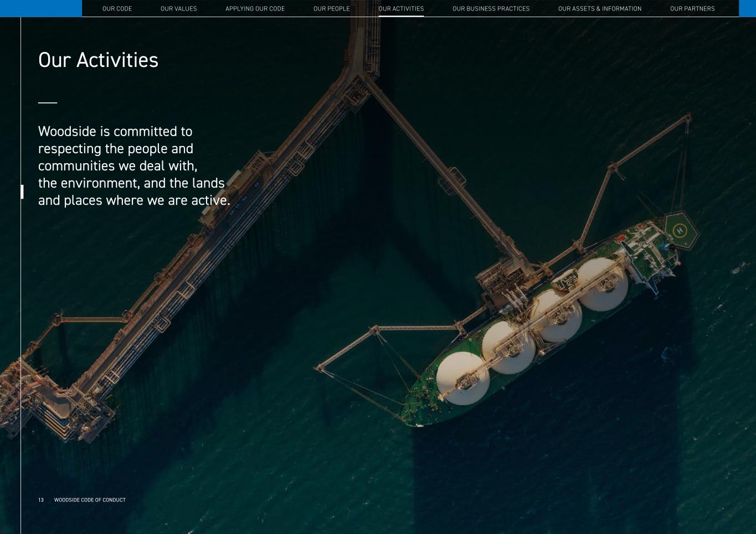Screen dimensions: 756x534
Task: Open the OUR BUSINESS PRACTICES tab
Action: (x=491, y=9)
